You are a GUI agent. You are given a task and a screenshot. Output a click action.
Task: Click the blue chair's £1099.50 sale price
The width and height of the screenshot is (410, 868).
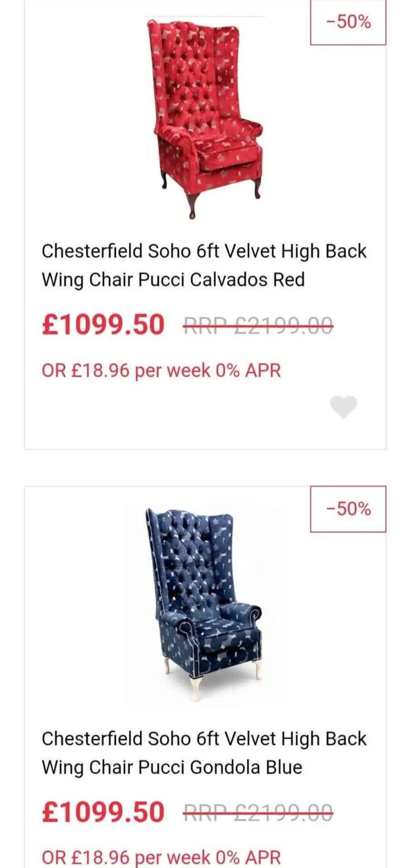[103, 812]
